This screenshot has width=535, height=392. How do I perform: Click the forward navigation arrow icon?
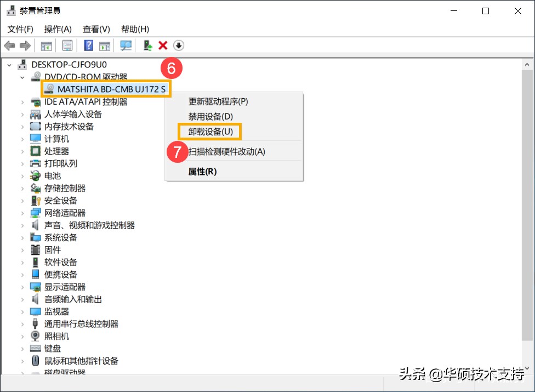(25, 45)
